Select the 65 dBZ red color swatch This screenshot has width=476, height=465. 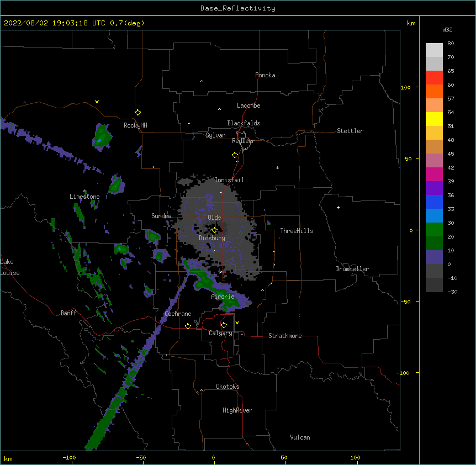point(434,77)
